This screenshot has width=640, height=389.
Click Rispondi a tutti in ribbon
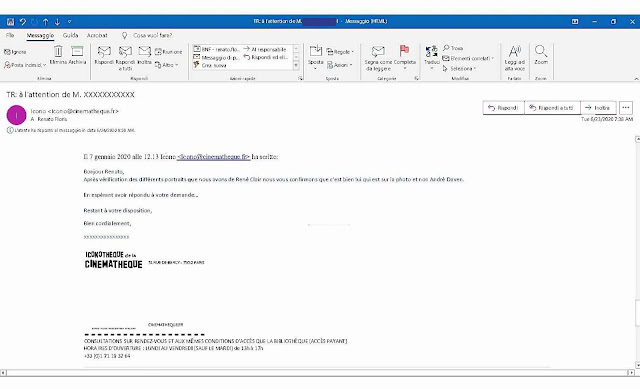point(125,58)
